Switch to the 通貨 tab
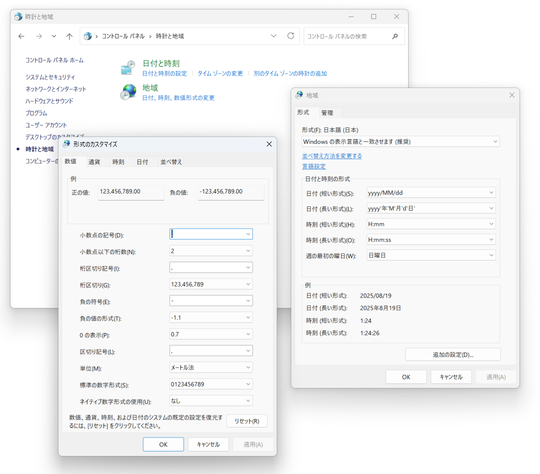540x474 pixels. (x=94, y=162)
